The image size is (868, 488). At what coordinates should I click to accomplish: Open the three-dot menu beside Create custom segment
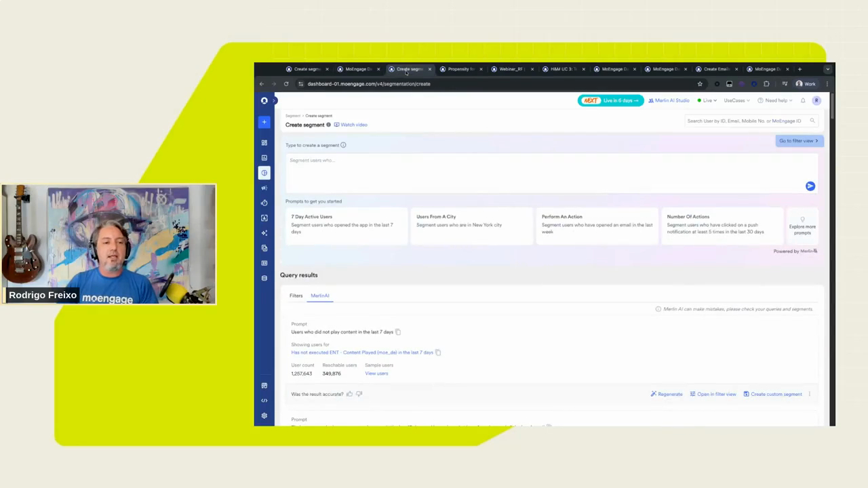point(809,394)
